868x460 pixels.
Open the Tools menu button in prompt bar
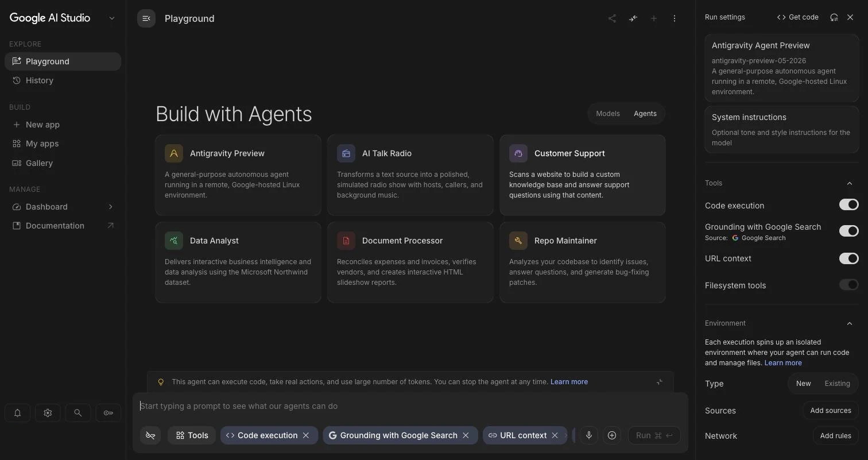(x=192, y=435)
